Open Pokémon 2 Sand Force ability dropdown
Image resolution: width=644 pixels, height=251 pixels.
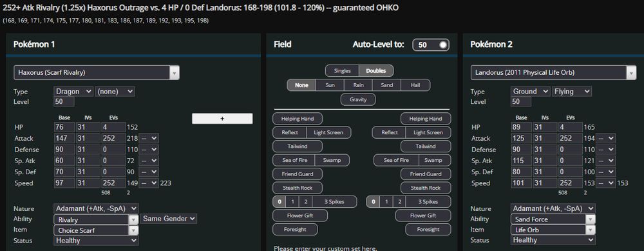pos(553,219)
